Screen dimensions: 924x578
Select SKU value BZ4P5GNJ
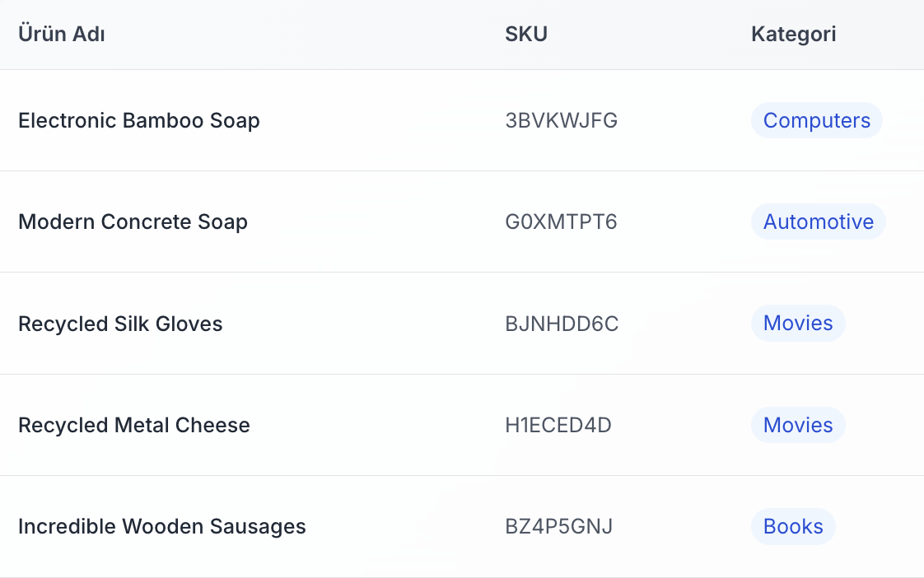click(x=558, y=526)
